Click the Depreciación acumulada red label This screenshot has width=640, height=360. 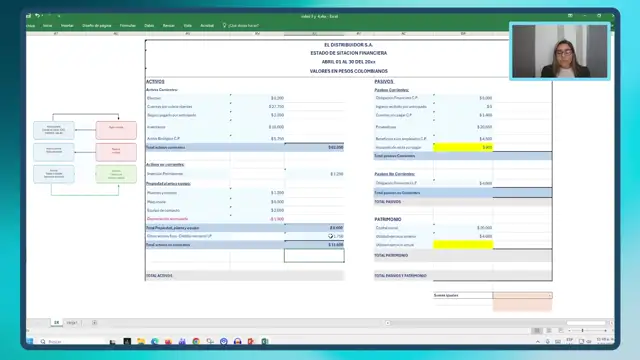click(x=167, y=219)
